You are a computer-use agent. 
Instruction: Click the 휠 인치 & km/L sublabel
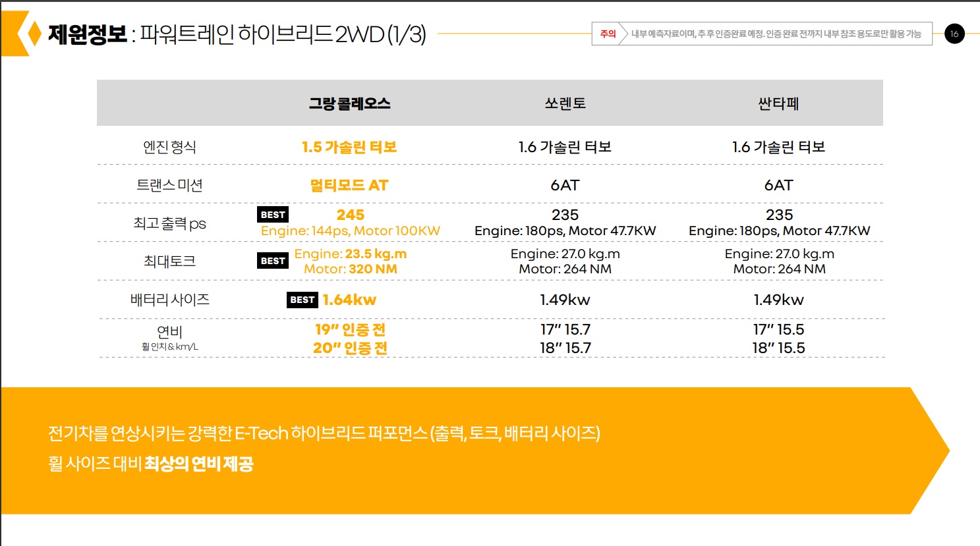169,346
